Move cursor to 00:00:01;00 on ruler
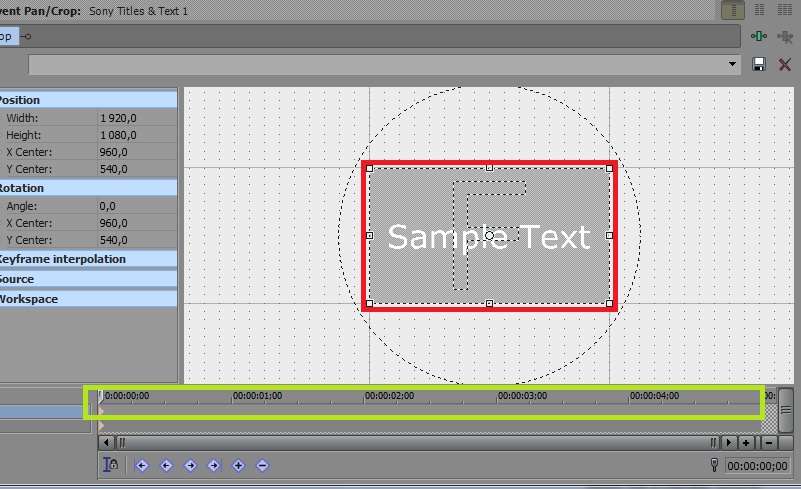Screen dimensions: 801x489 tap(257, 396)
